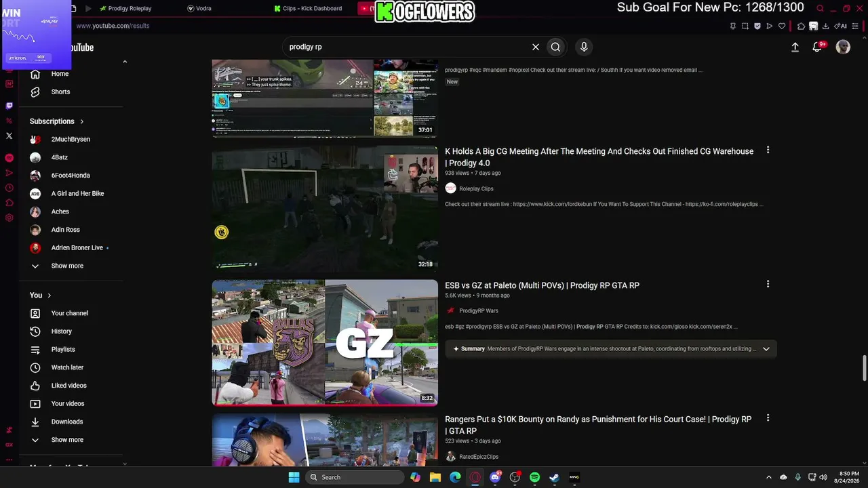Go to the Roleplay Clips channel
Image resolution: width=868 pixels, height=488 pixels.
pos(476,188)
